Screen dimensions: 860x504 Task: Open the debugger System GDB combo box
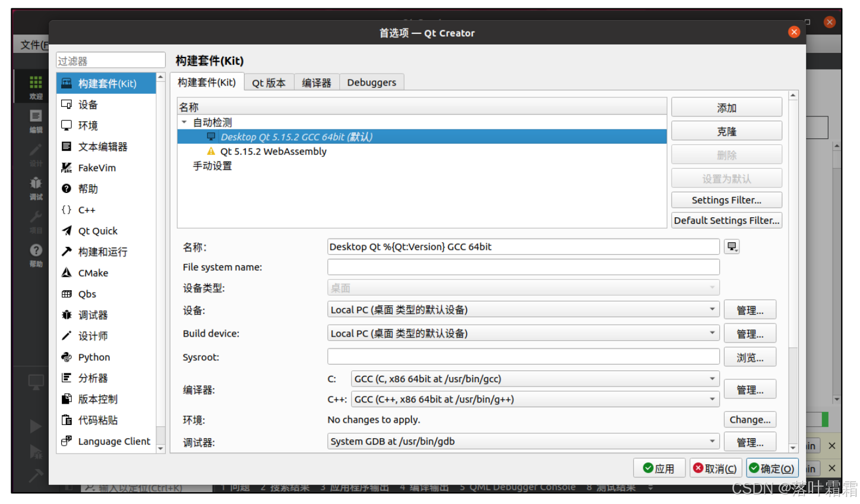point(523,441)
